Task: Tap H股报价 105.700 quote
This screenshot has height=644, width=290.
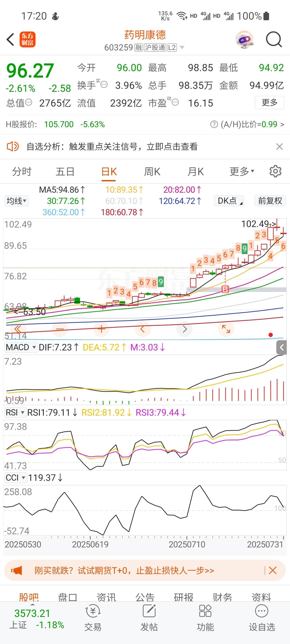Action: pyautogui.click(x=55, y=124)
